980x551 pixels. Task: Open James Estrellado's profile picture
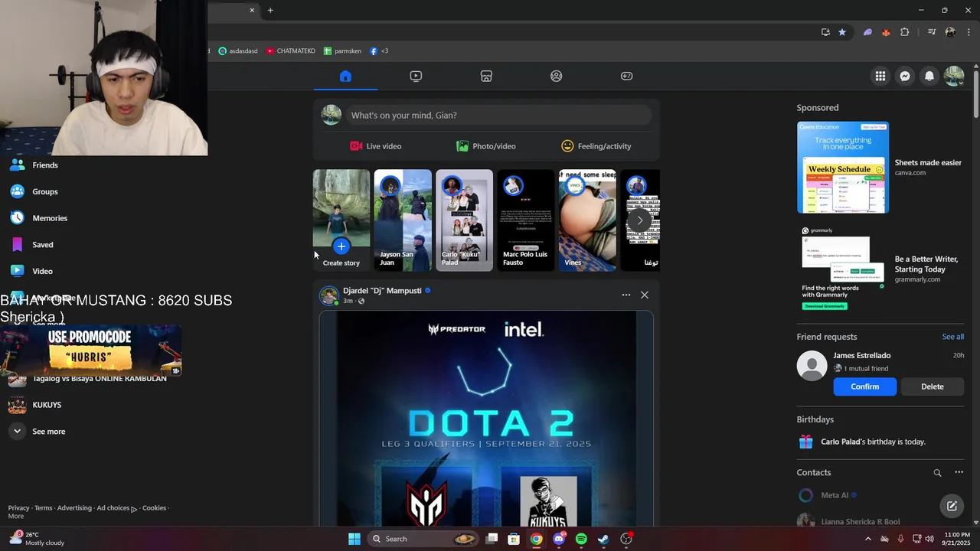812,366
